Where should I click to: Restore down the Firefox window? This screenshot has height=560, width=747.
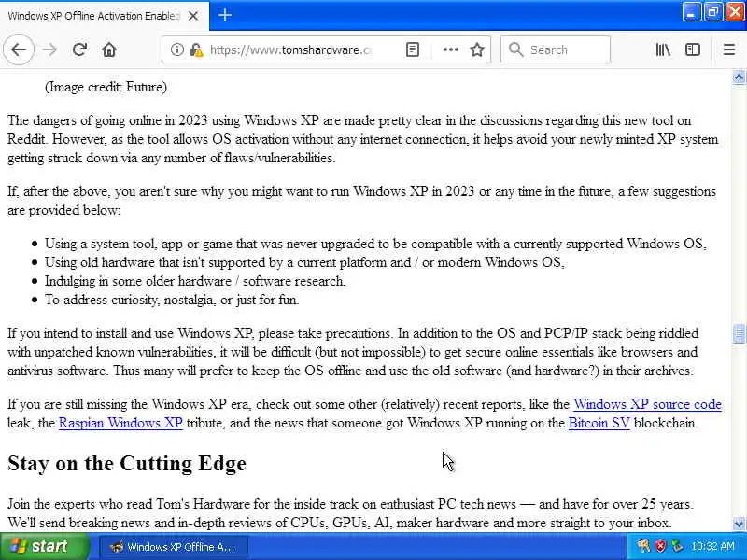(712, 13)
